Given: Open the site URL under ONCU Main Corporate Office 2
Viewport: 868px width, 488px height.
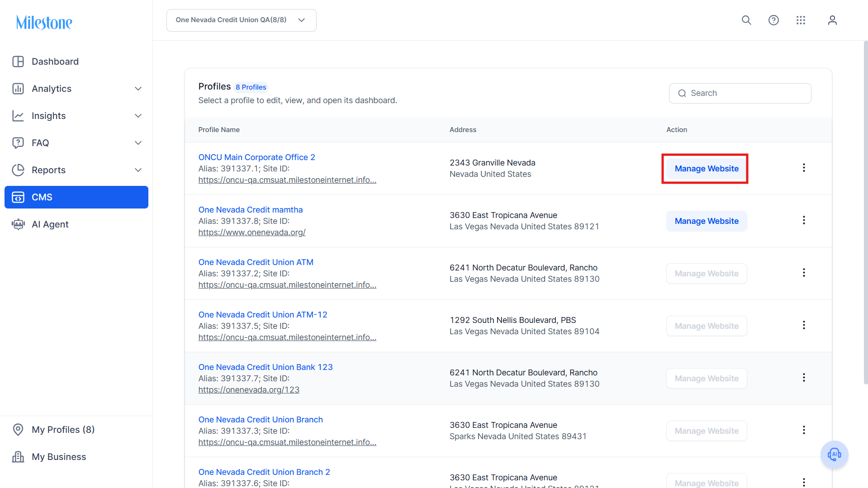Looking at the screenshot, I should (x=287, y=180).
